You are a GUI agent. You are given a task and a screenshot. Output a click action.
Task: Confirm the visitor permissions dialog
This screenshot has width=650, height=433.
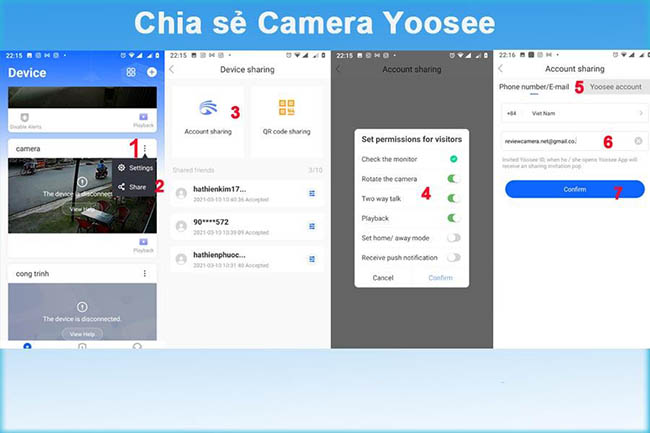click(x=440, y=278)
